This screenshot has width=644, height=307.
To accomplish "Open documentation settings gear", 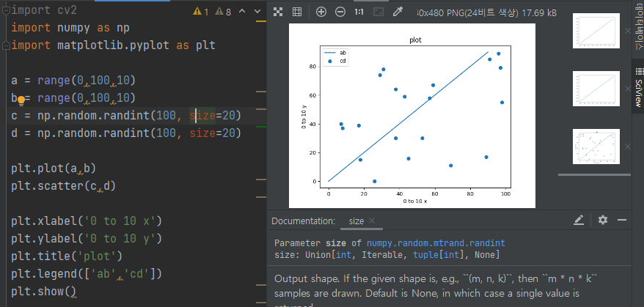I will [602, 220].
